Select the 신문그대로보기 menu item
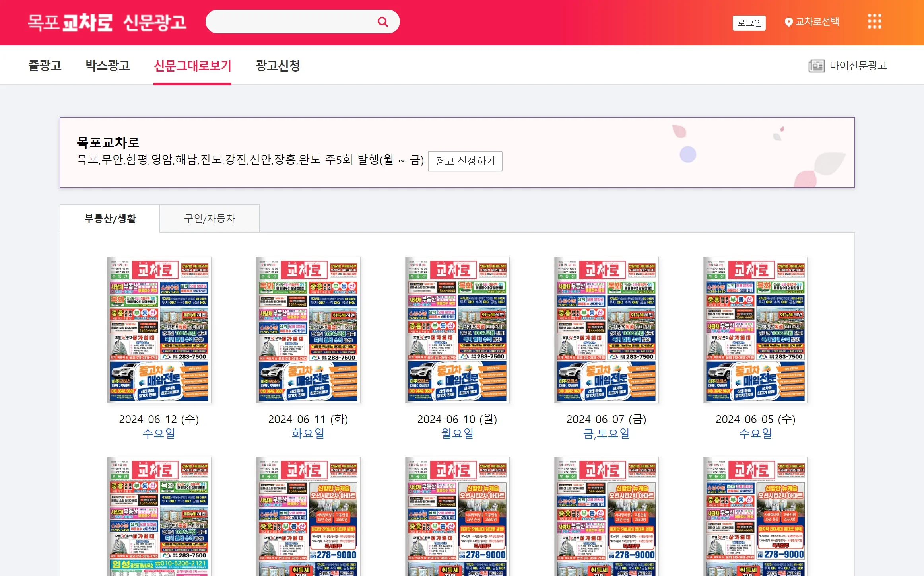924x576 pixels. tap(193, 66)
